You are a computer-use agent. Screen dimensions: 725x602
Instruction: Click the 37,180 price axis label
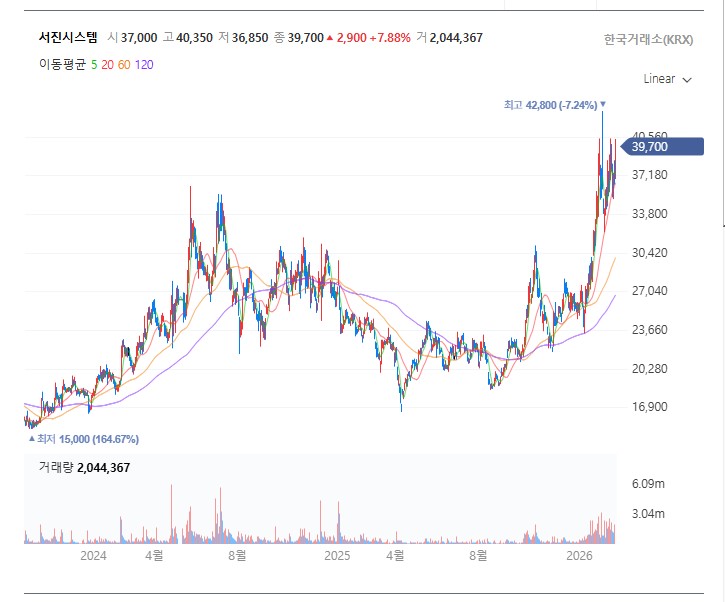650,175
